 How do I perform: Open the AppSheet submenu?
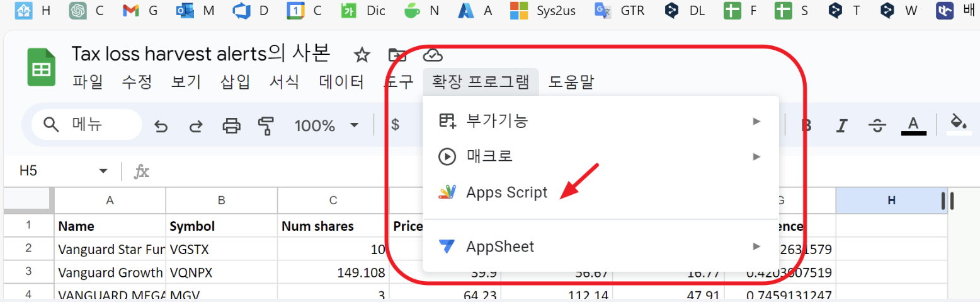tap(601, 247)
